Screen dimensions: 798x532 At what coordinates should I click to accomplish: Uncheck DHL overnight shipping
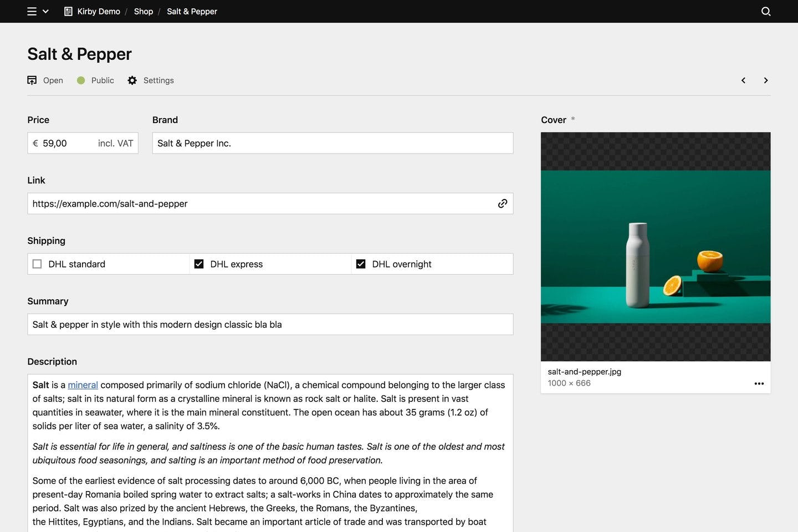361,264
